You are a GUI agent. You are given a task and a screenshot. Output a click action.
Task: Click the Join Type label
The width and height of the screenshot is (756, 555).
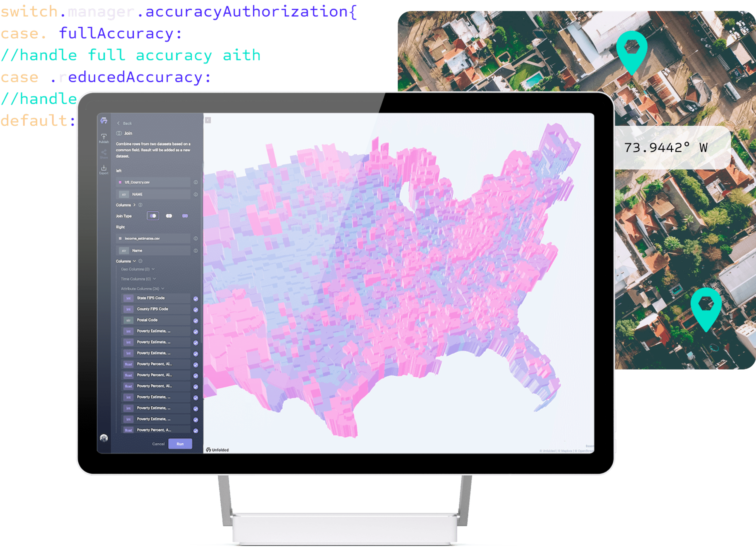tap(124, 216)
